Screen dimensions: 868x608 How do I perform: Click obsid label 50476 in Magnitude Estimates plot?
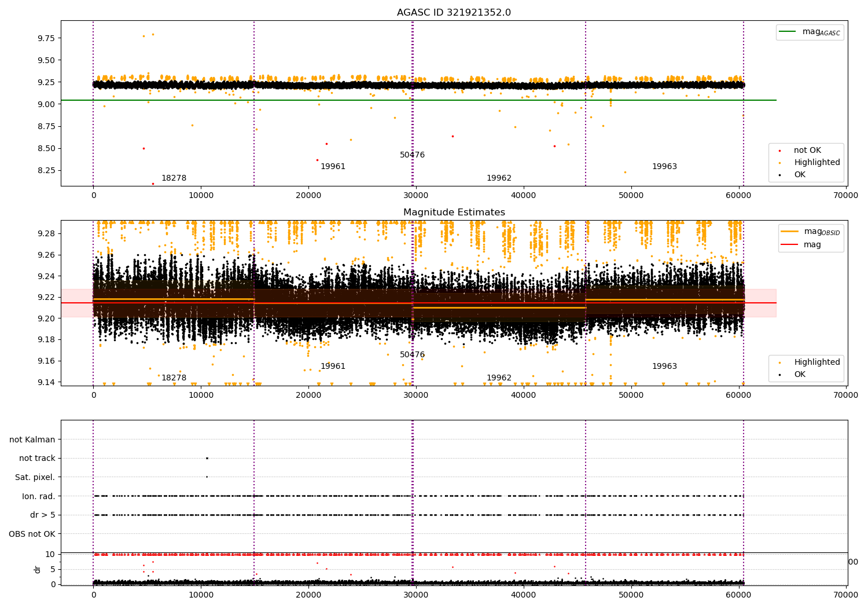pyautogui.click(x=412, y=354)
